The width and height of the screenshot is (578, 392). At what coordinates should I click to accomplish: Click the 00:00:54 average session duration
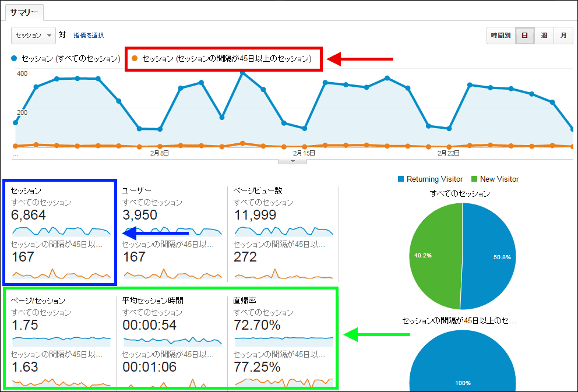coord(149,325)
